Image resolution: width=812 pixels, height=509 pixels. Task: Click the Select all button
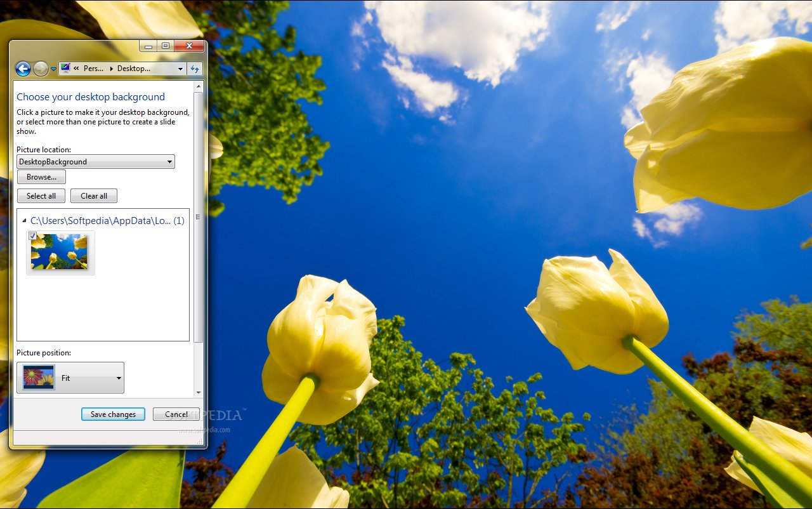coord(41,196)
